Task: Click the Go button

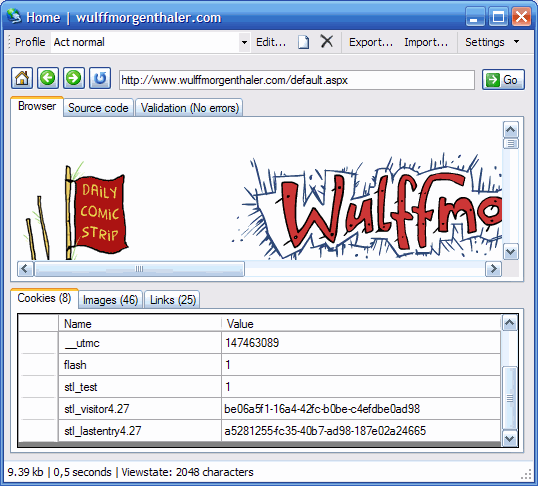Action: tap(503, 80)
